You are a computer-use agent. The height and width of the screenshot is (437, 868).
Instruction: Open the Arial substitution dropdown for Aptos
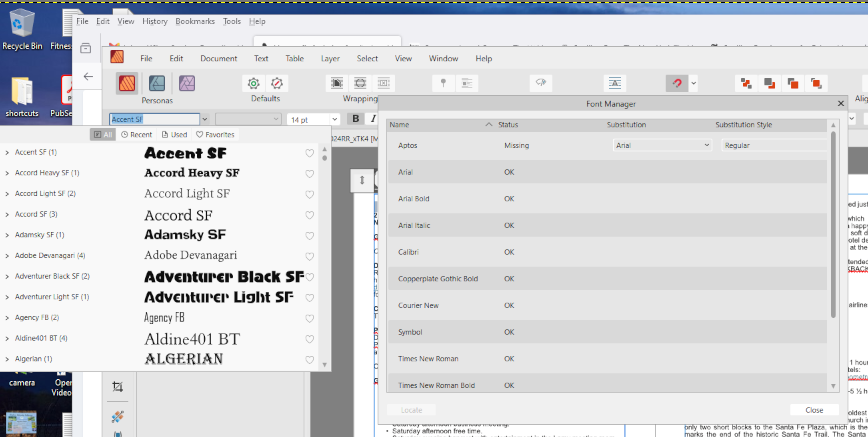[662, 145]
